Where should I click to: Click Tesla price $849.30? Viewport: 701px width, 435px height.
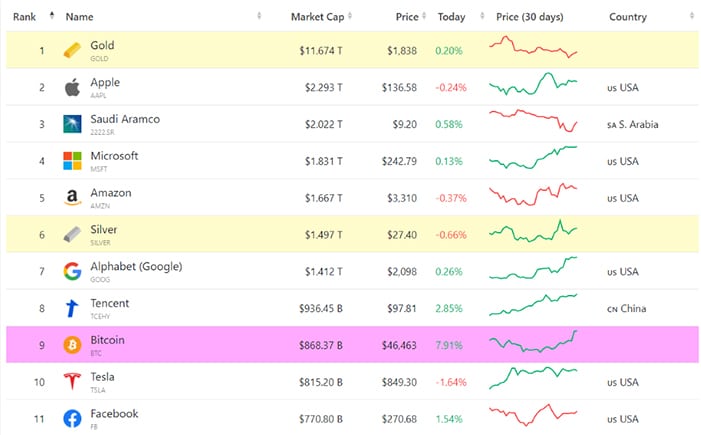[x=399, y=382]
